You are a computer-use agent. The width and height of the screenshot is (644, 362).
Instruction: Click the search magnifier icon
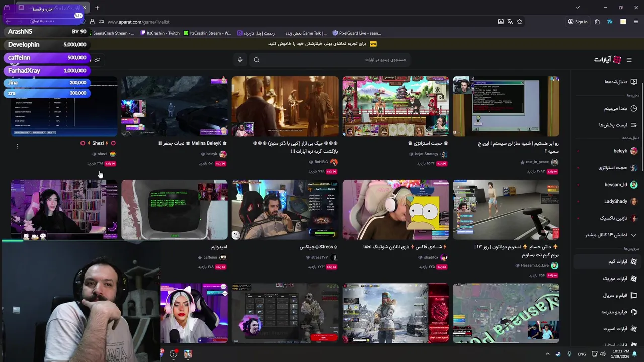click(257, 60)
